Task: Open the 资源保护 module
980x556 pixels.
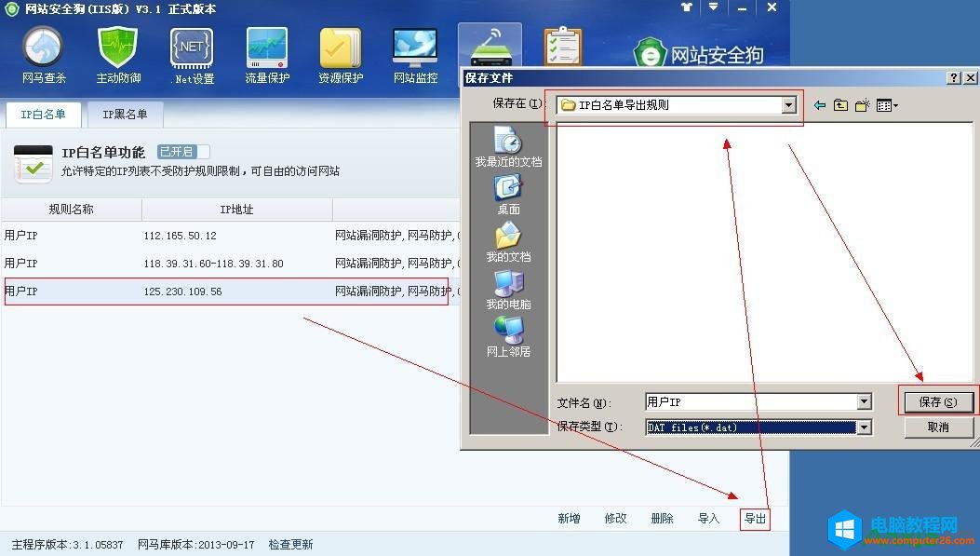Action: coord(341,56)
